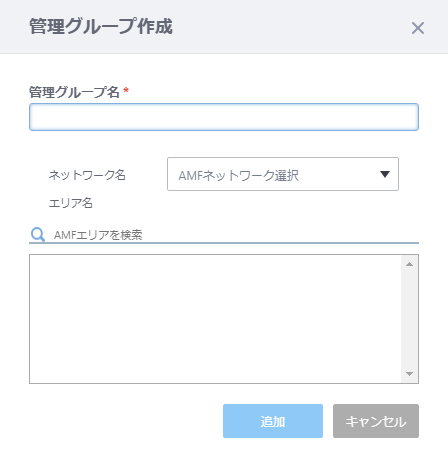The width and height of the screenshot is (448, 457).
Task: Click the area list scroll-up arrow
Action: 410,264
